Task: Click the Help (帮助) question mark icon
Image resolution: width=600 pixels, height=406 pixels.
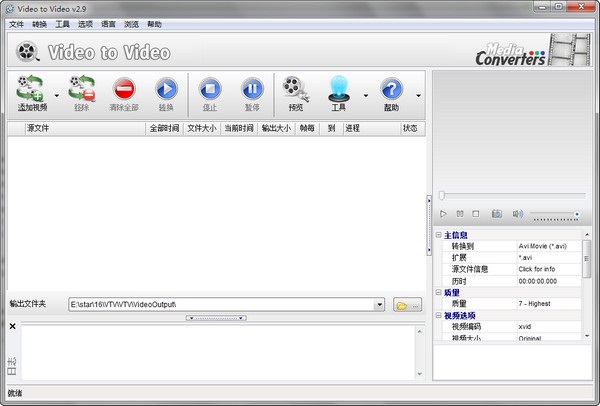Action: coord(392,90)
